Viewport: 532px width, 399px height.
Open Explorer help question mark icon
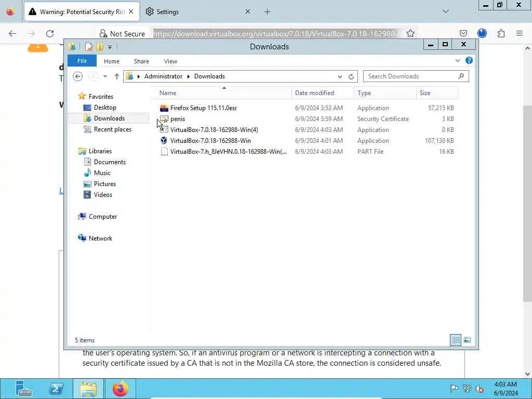click(469, 60)
